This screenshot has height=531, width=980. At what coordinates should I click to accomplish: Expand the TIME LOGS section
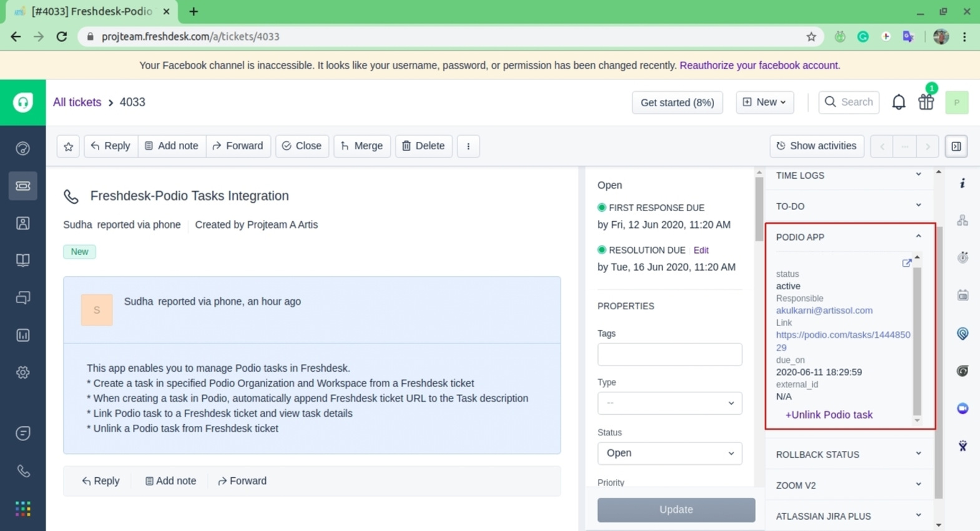(847, 176)
